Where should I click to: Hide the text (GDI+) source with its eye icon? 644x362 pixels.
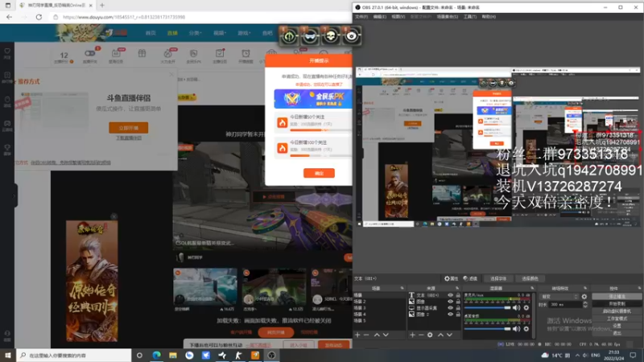click(x=451, y=295)
